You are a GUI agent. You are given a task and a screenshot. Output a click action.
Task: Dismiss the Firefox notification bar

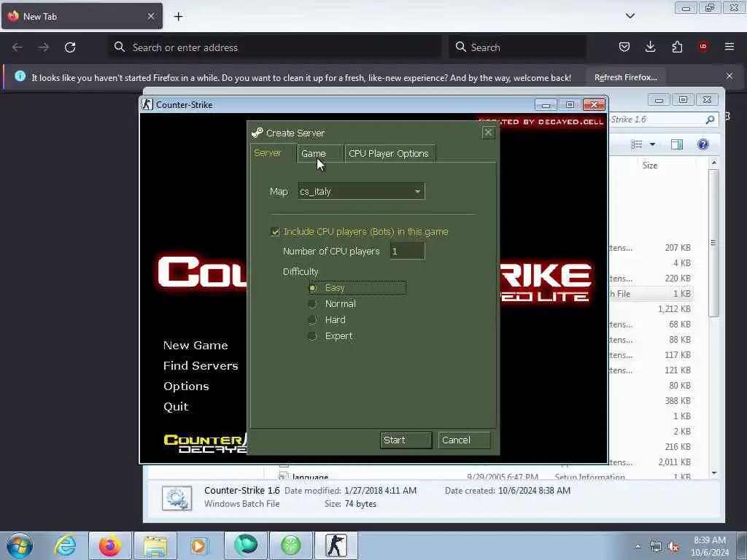coord(729,76)
